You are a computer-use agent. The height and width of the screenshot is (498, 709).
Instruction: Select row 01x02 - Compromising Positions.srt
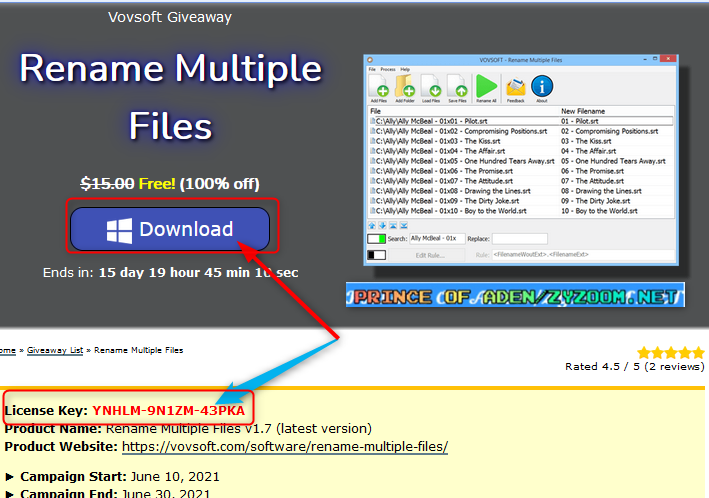pyautogui.click(x=521, y=131)
